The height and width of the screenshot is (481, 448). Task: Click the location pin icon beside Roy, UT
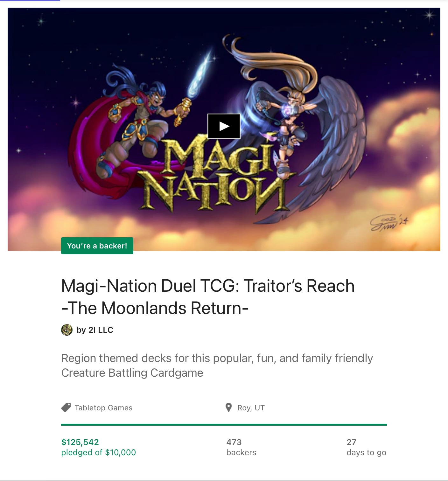[x=228, y=408]
